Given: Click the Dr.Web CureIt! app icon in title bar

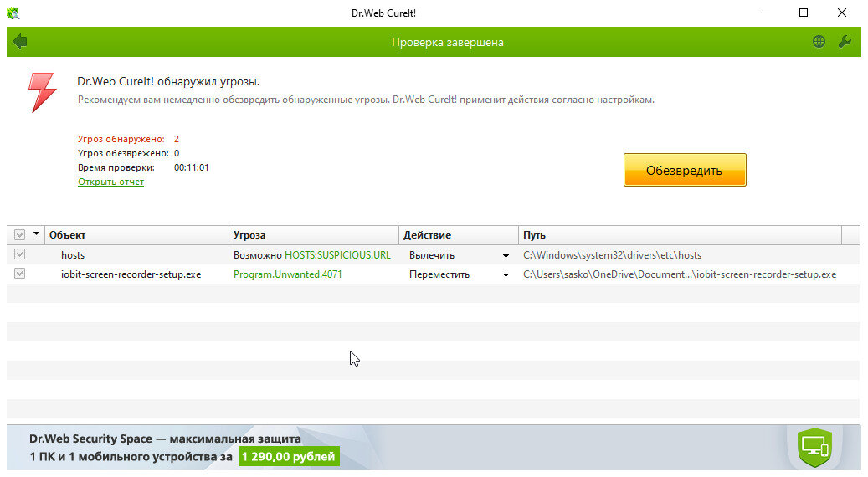Looking at the screenshot, I should [x=13, y=13].
